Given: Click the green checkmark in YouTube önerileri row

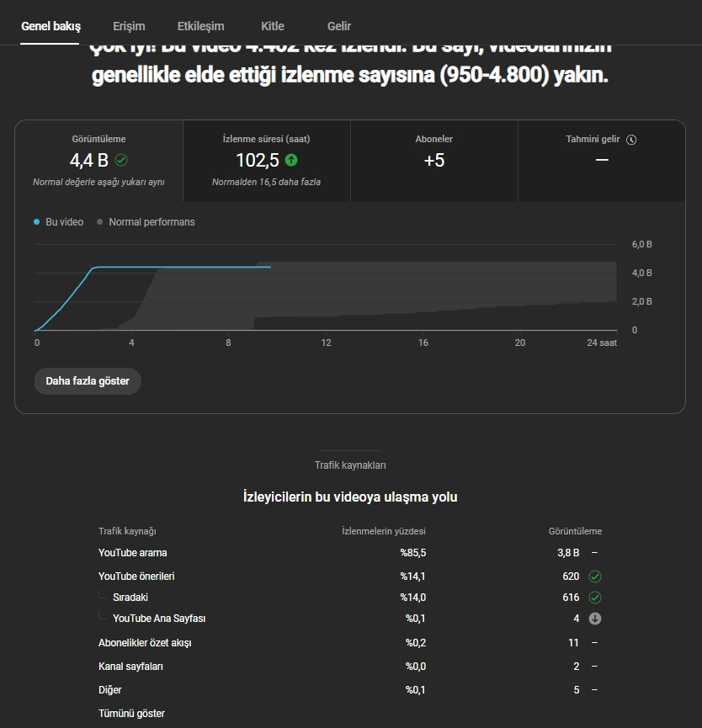Looking at the screenshot, I should point(595,577).
